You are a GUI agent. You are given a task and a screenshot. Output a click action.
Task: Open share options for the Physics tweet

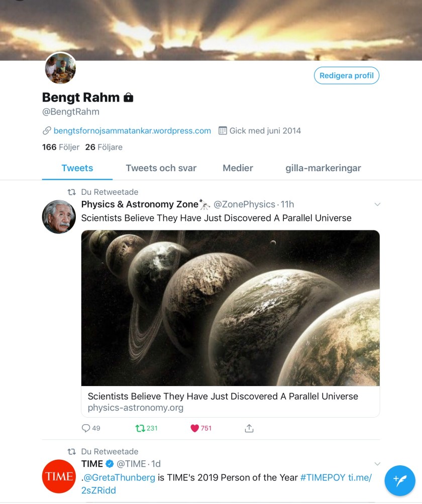point(249,428)
